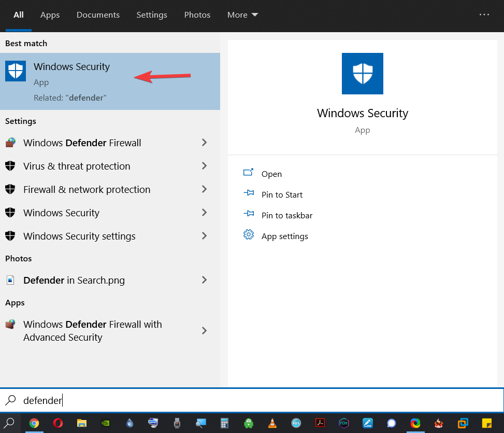Viewport: 504px width, 433px height.
Task: Switch to the Apps filter tab
Action: (50, 15)
